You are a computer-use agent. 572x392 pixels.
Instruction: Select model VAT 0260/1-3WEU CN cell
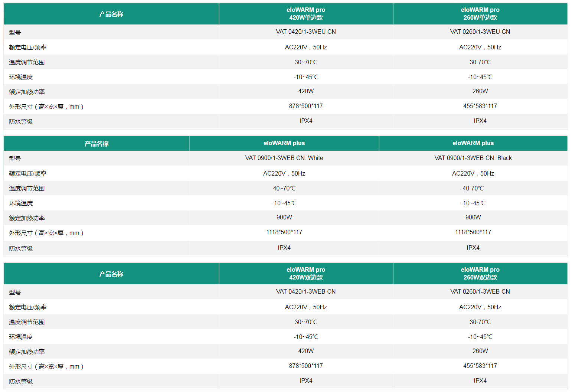tap(480, 32)
